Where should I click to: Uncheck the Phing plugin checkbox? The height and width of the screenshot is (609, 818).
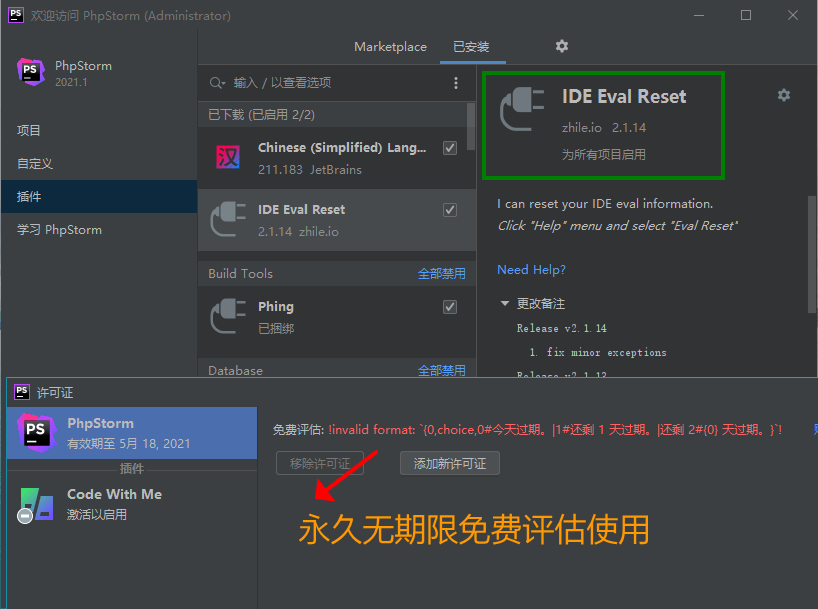pos(450,307)
